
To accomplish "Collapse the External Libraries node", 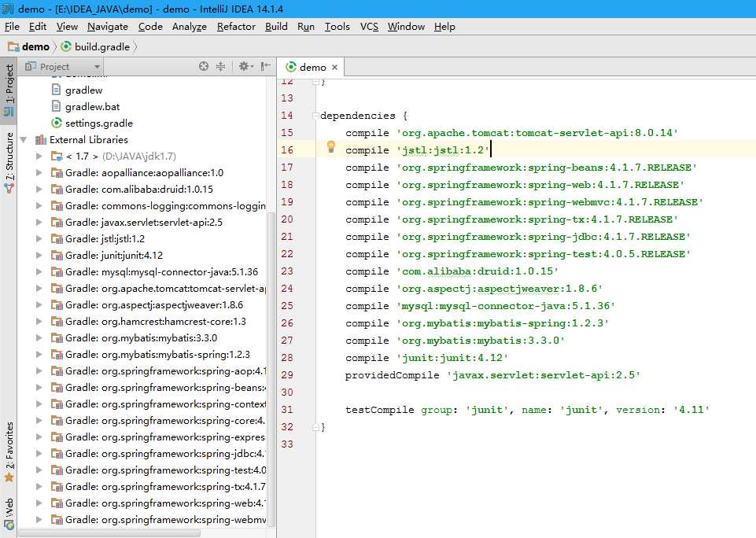I will pyautogui.click(x=23, y=140).
